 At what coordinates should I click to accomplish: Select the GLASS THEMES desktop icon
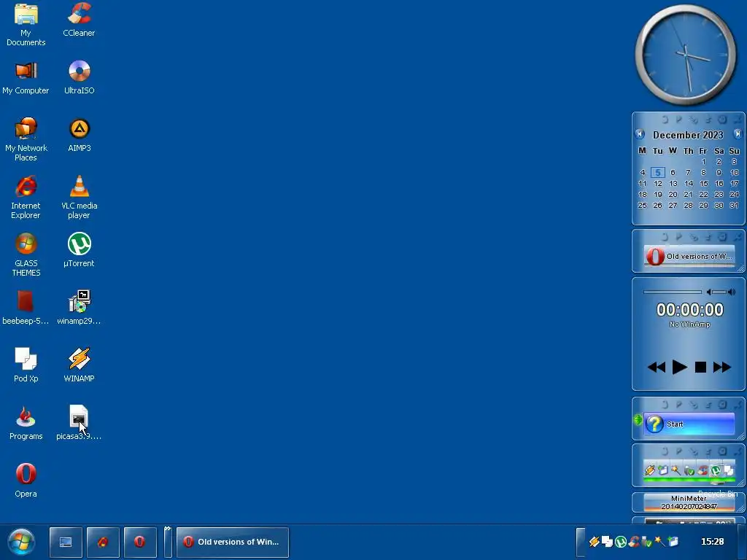[x=26, y=254]
